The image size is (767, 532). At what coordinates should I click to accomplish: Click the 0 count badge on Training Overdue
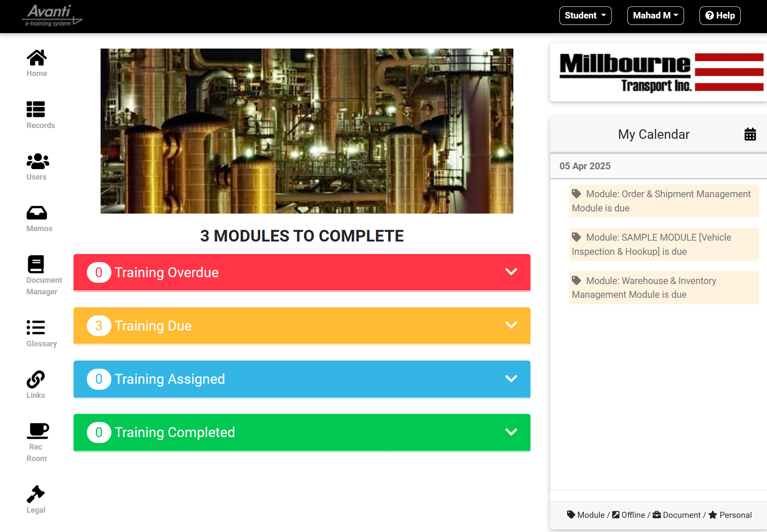click(x=99, y=272)
